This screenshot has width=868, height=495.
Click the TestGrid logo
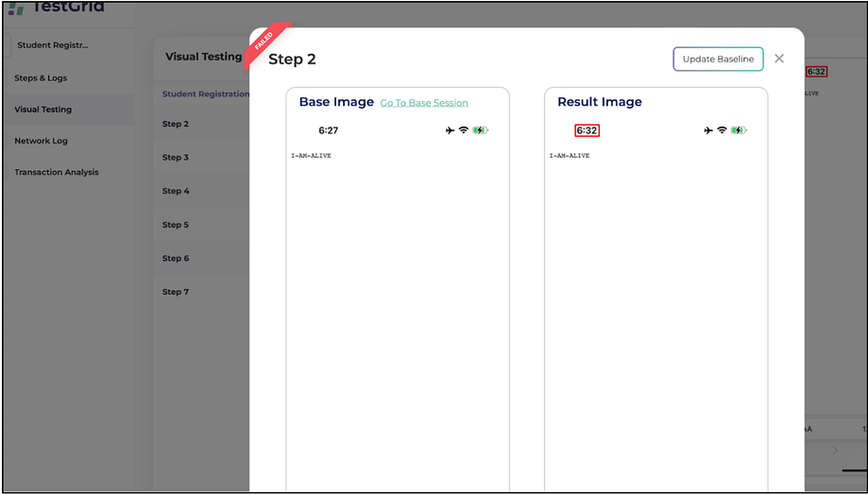coord(56,8)
